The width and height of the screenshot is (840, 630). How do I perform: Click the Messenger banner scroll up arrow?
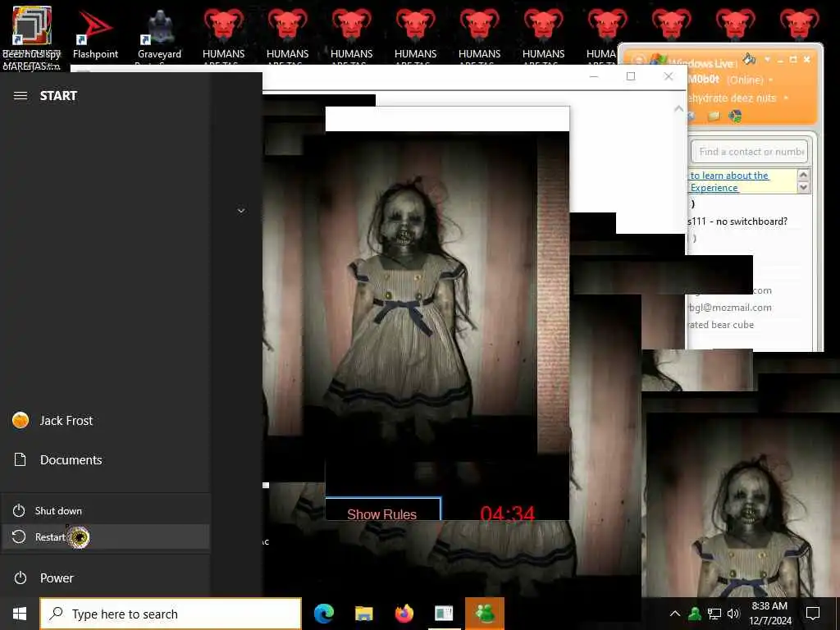(x=803, y=176)
